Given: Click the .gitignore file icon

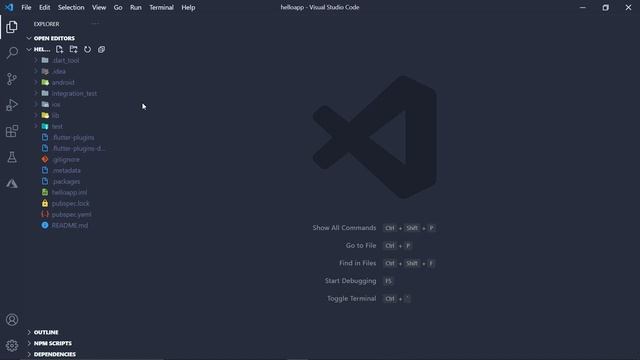Looking at the screenshot, I should [x=45, y=159].
